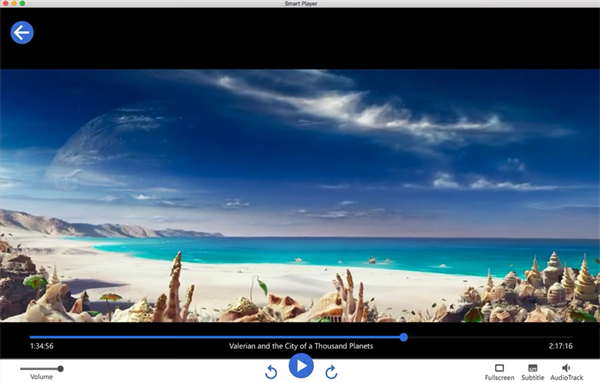This screenshot has height=382, width=600.
Task: Click the title Valerian and the City of a Thousand Planets
Action: tap(301, 346)
